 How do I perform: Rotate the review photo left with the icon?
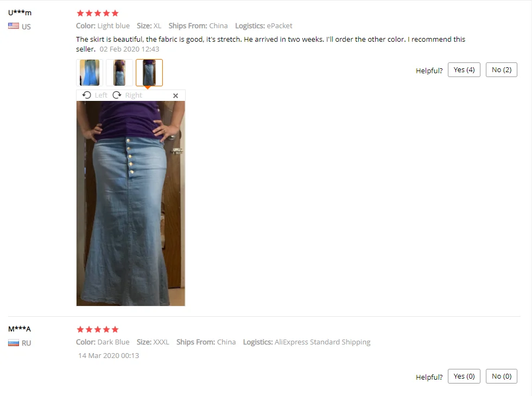pyautogui.click(x=86, y=95)
